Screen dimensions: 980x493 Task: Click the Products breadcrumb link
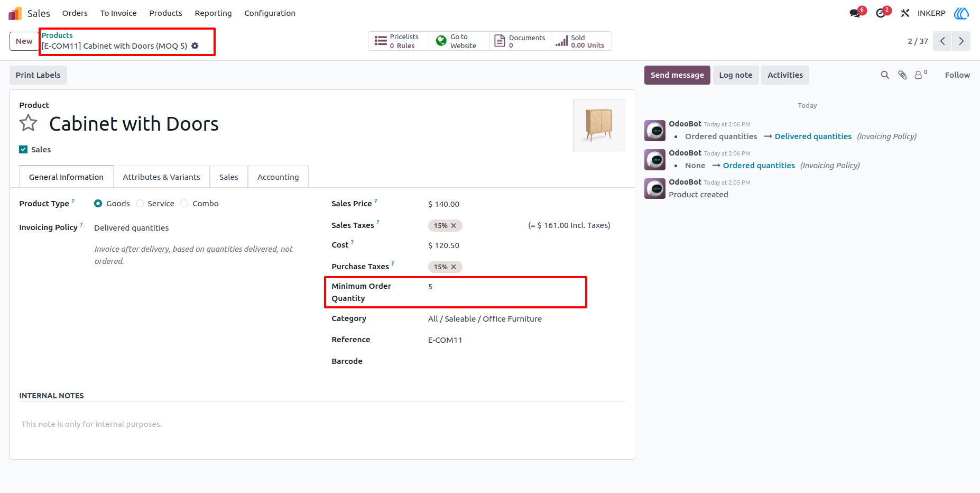pyautogui.click(x=57, y=35)
